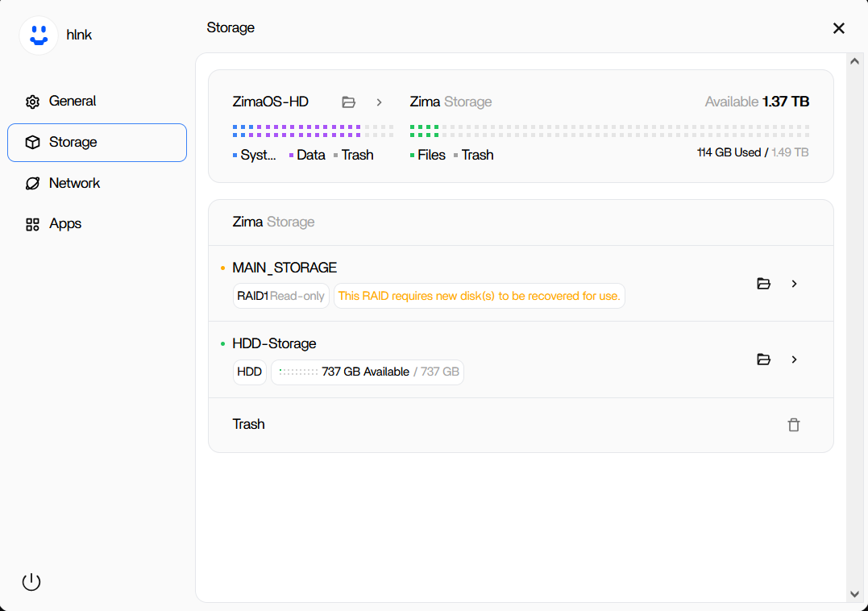Click the Apps grid icon
The height and width of the screenshot is (611, 868).
tap(33, 224)
